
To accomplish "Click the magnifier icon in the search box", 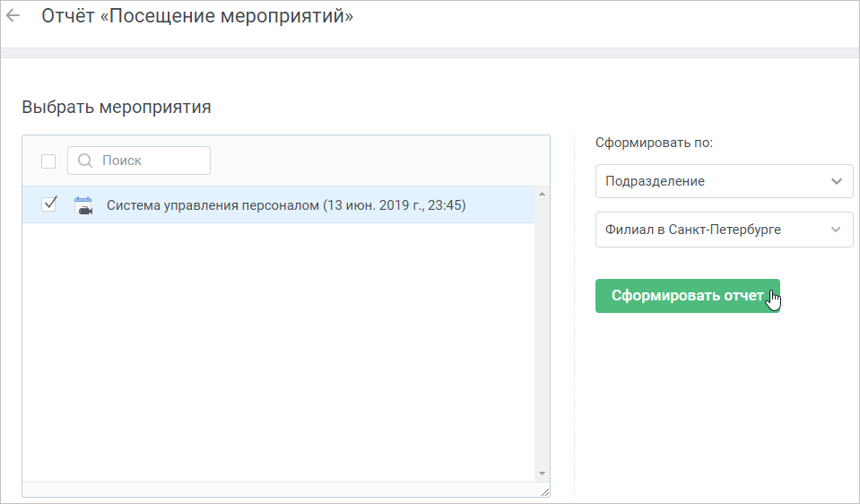I will click(85, 161).
